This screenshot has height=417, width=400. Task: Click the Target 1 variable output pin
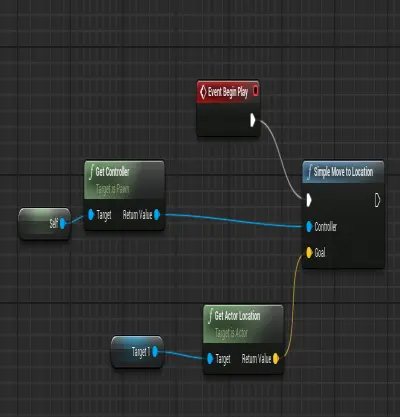tap(155, 352)
